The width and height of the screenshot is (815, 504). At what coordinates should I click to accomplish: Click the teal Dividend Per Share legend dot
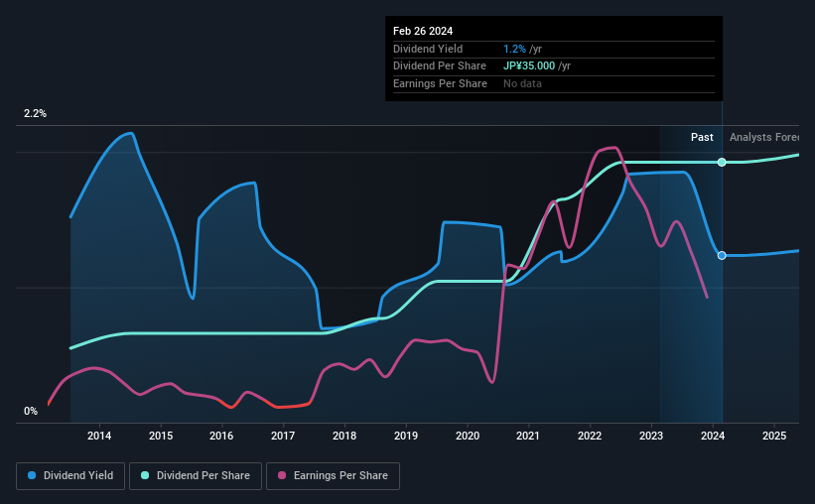point(145,475)
